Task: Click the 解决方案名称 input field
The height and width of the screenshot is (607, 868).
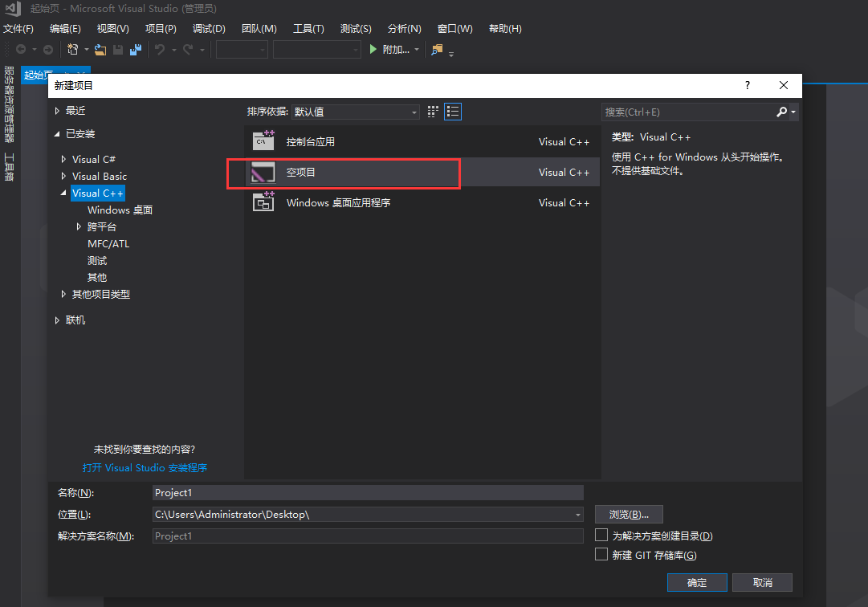Action: coord(368,536)
